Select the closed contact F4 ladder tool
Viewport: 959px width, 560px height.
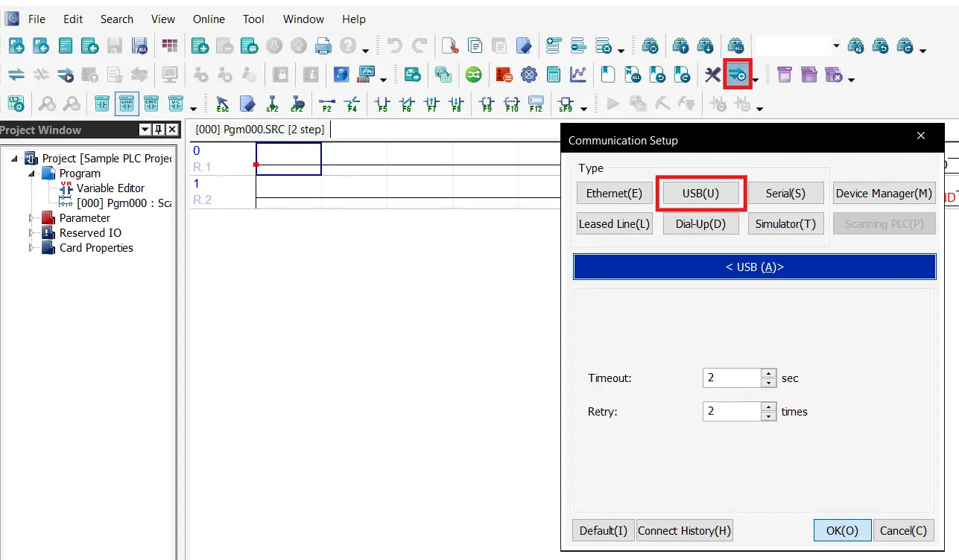(x=352, y=104)
